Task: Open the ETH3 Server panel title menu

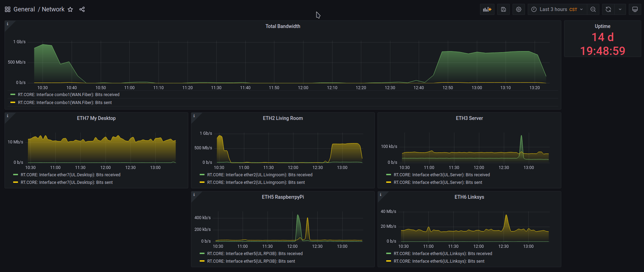Action: pyautogui.click(x=469, y=118)
